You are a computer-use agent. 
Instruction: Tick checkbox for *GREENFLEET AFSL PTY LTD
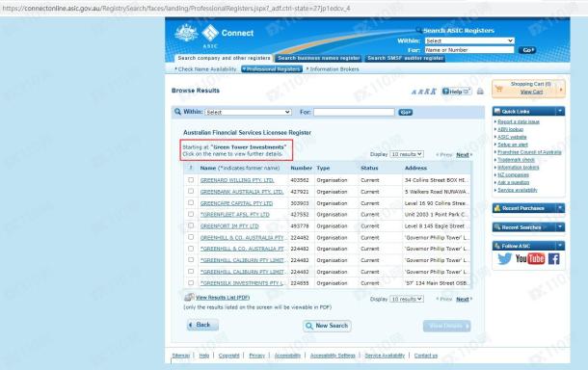[x=191, y=214]
